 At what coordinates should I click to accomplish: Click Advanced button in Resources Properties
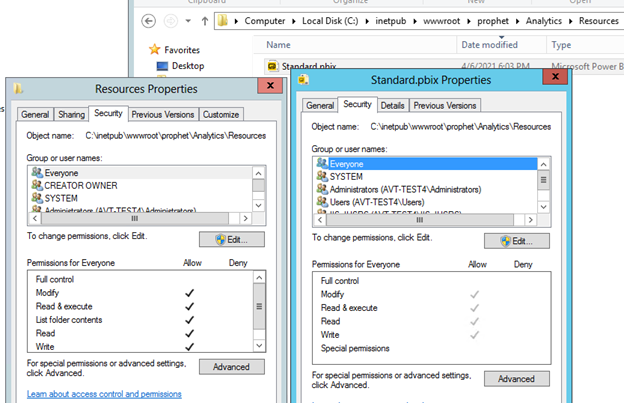(x=232, y=367)
